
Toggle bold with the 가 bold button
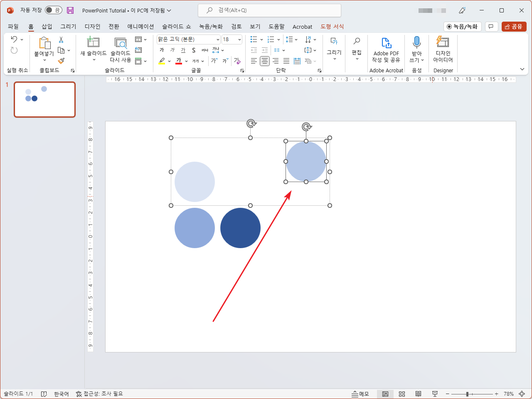coord(162,50)
